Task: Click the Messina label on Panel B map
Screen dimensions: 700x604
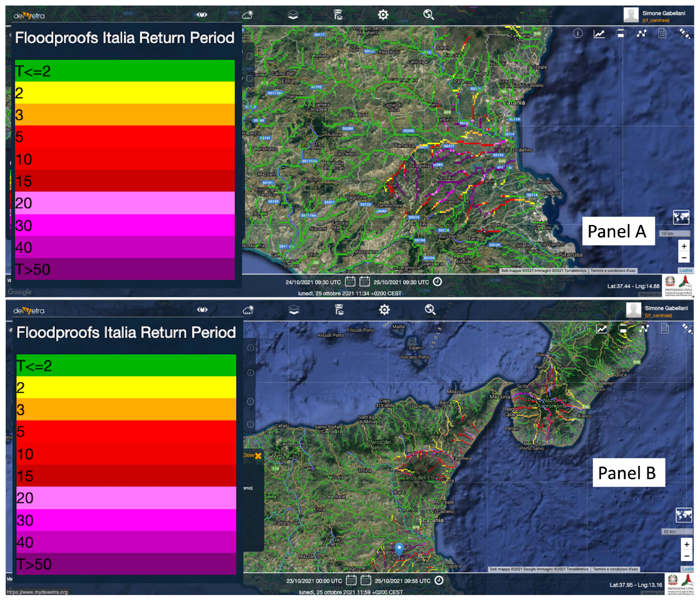Action: pyautogui.click(x=500, y=397)
